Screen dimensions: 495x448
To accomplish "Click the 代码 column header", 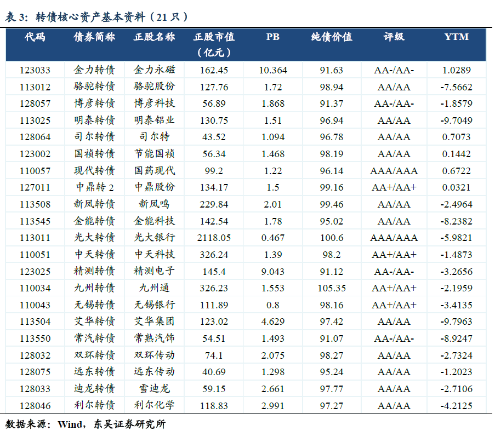I will click(35, 37).
